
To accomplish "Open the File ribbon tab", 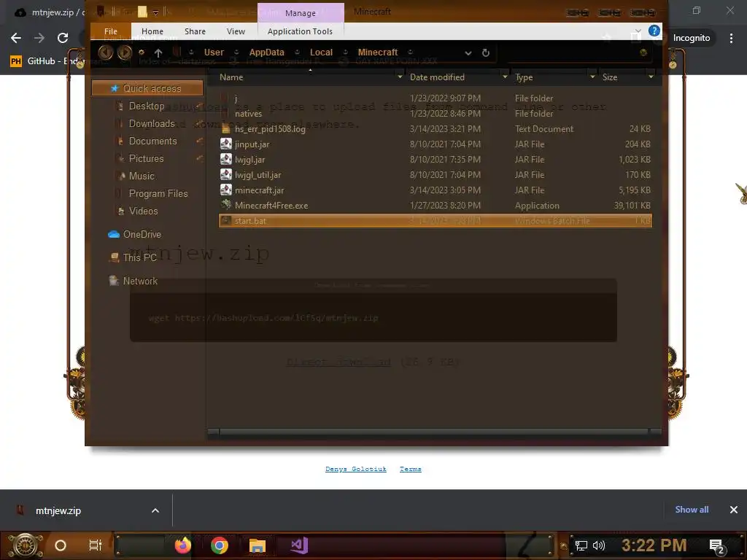I will 111,31.
